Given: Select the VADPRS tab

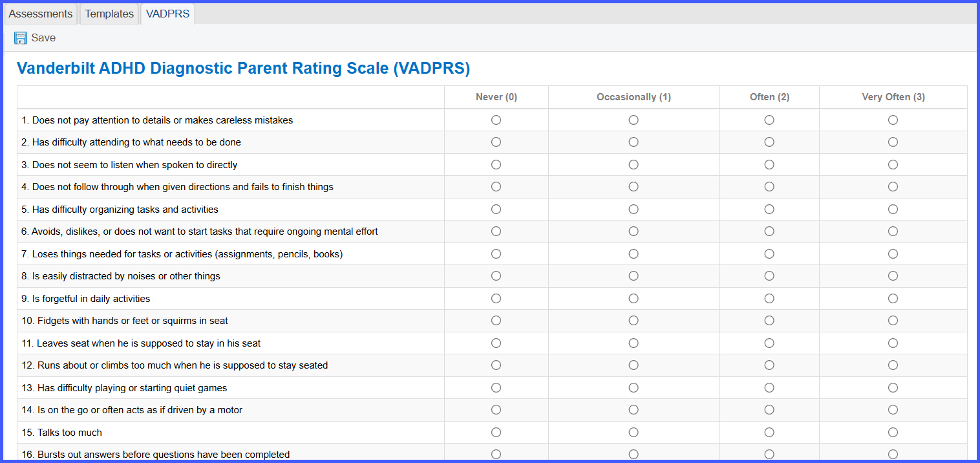Looking at the screenshot, I should (167, 14).
